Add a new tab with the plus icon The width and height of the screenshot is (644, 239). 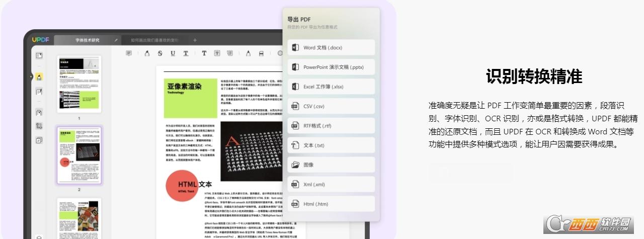[x=195, y=40]
